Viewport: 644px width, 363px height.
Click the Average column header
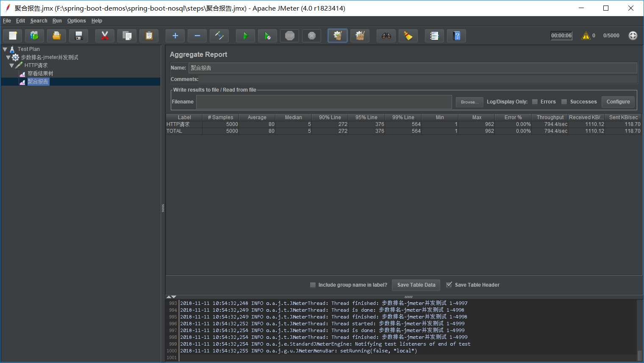coord(257,117)
